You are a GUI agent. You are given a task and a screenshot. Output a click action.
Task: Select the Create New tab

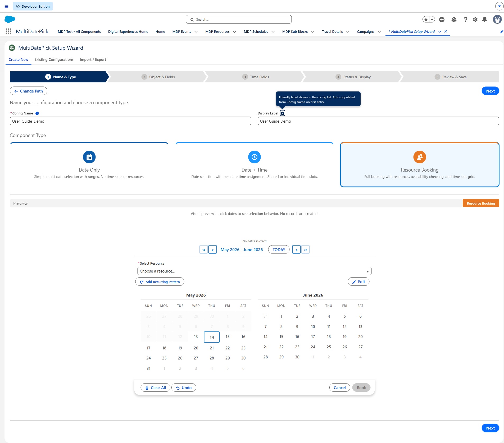[x=19, y=60]
